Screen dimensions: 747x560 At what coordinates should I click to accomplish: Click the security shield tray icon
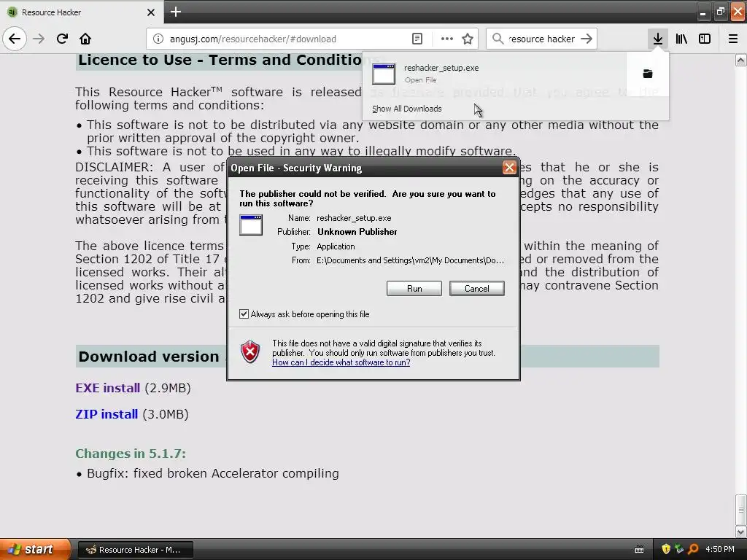666,550
